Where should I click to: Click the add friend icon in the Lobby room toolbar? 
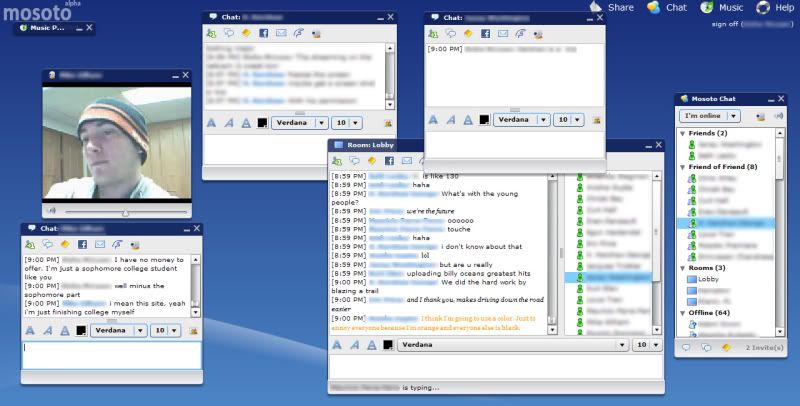coord(338,160)
